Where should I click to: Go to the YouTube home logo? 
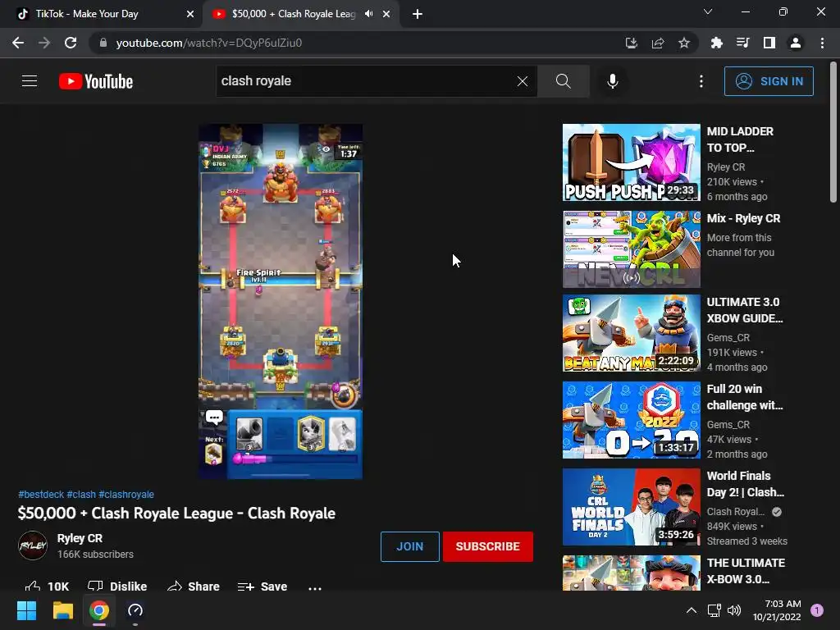96,81
